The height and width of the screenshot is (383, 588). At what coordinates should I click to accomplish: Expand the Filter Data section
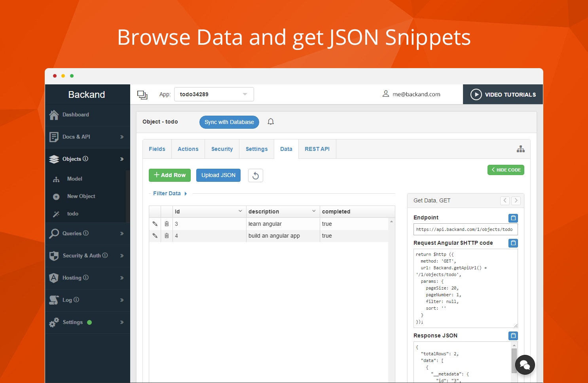click(x=170, y=193)
